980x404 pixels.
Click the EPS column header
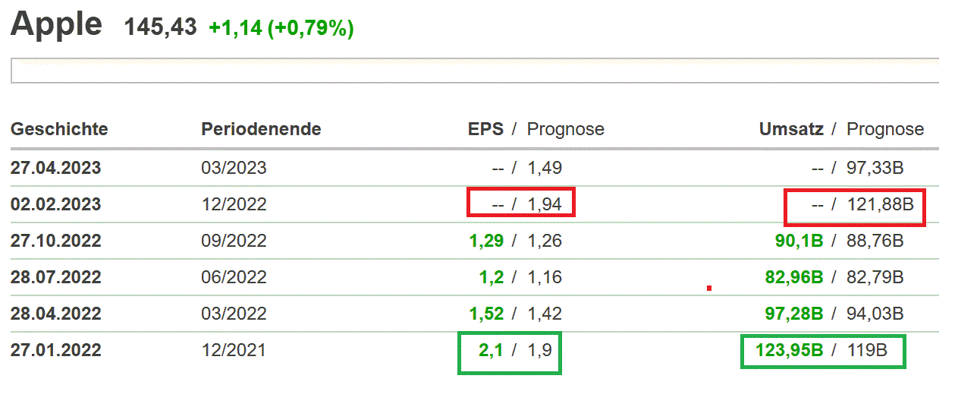(x=485, y=129)
